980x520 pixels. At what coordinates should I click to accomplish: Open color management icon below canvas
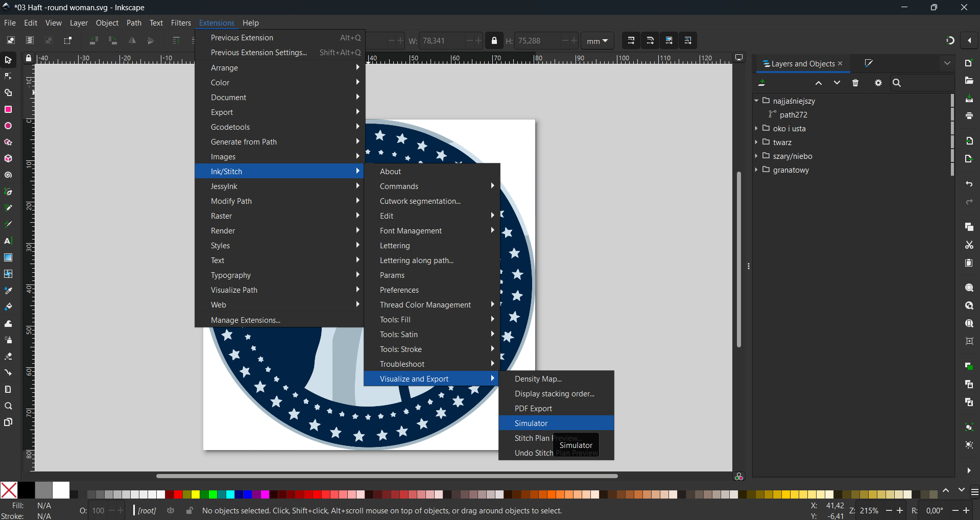coord(739,477)
